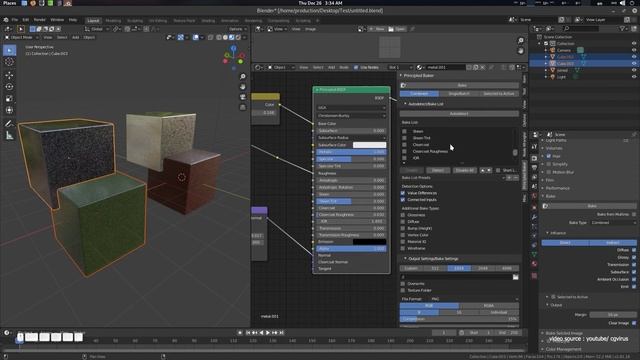Activate the Measure ruler tool
The image size is (640, 360).
pos(9,136)
